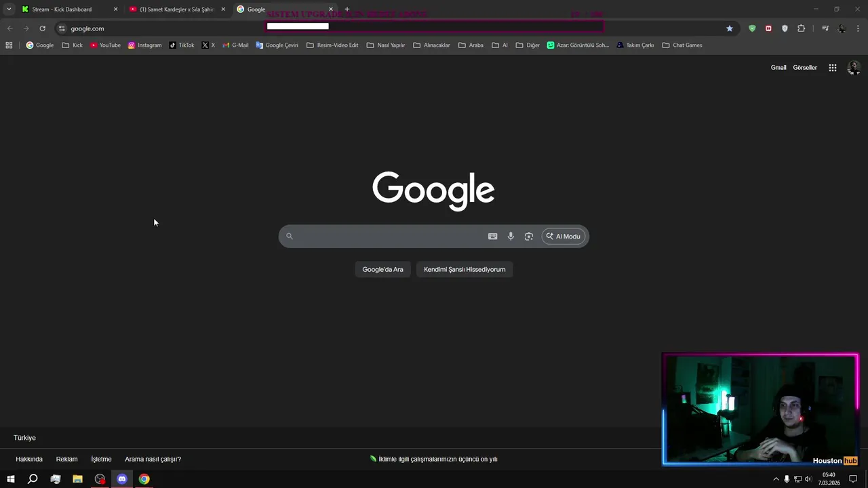
Task: Open the Google account avatar
Action: click(854, 68)
